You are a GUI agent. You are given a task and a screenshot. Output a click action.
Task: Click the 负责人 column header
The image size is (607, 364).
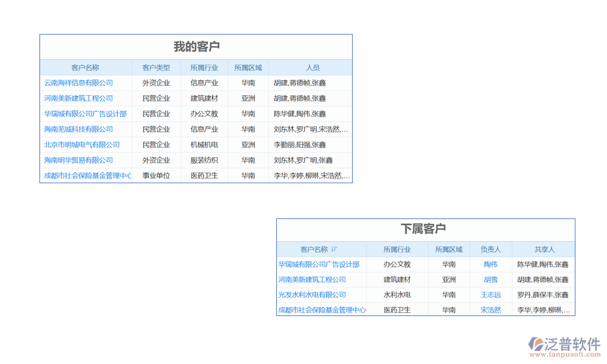click(490, 249)
